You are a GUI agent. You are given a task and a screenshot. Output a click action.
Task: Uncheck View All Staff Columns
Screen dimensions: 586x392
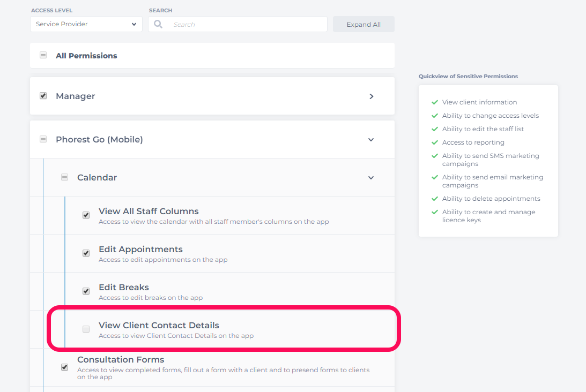[86, 215]
